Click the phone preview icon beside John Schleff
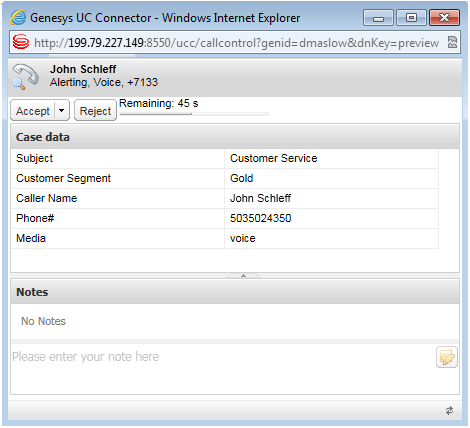This screenshot has height=428, width=470. click(x=25, y=77)
